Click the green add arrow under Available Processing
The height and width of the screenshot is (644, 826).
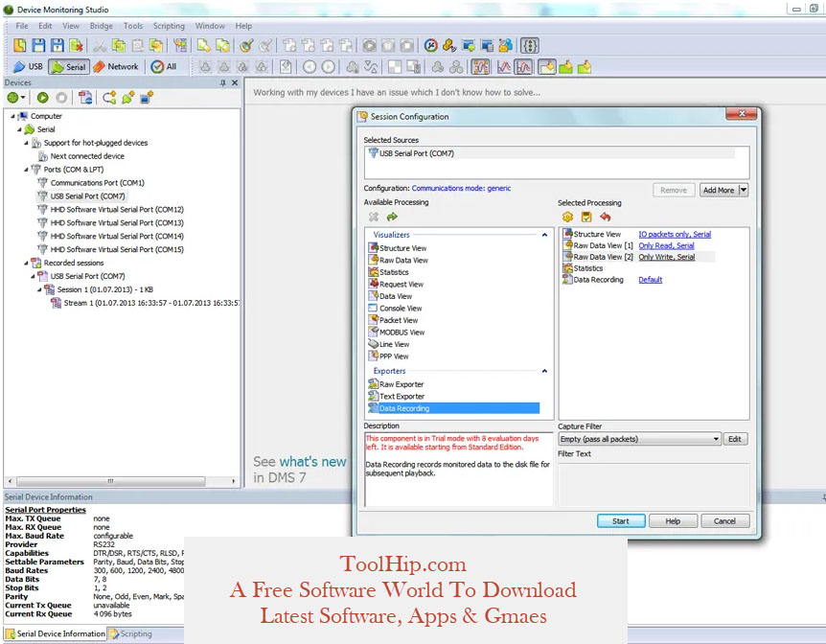click(392, 217)
